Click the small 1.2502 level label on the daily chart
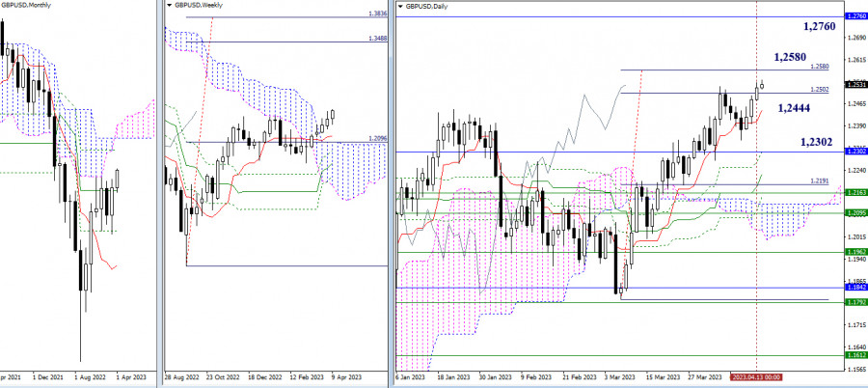The height and width of the screenshot is (388, 868). click(819, 89)
